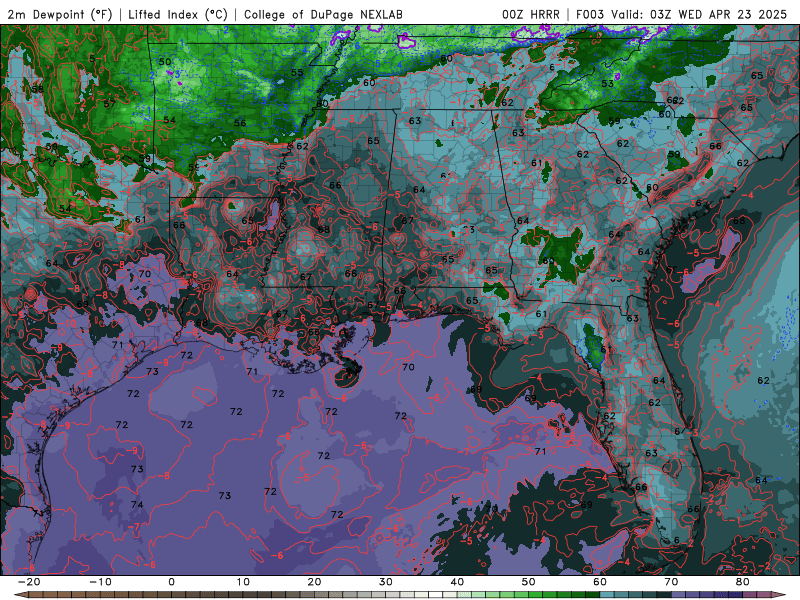Click the "Lifted Index (°C)" header label
The height and width of the screenshot is (600, 800).
coord(178,14)
